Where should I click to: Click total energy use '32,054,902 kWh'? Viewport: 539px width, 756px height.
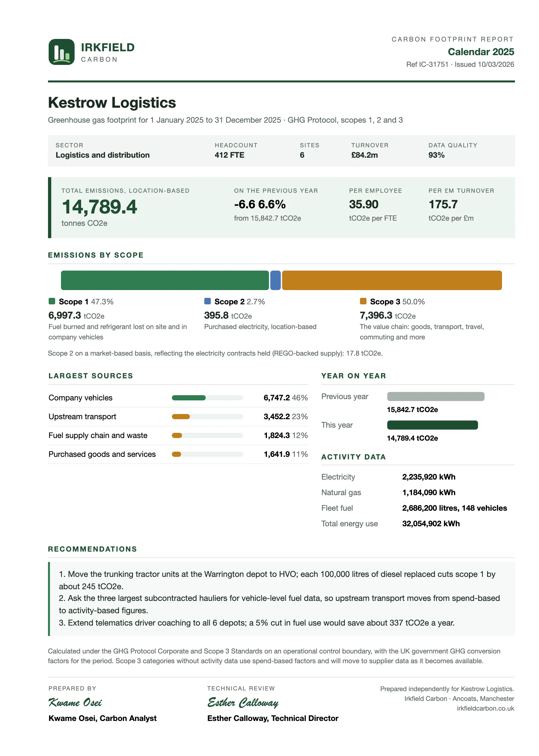click(x=431, y=524)
